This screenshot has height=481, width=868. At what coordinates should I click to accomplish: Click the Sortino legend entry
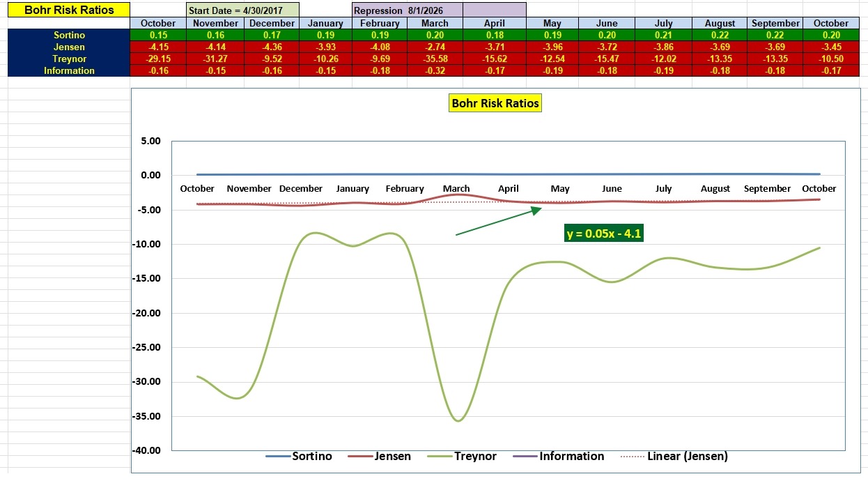pyautogui.click(x=299, y=456)
